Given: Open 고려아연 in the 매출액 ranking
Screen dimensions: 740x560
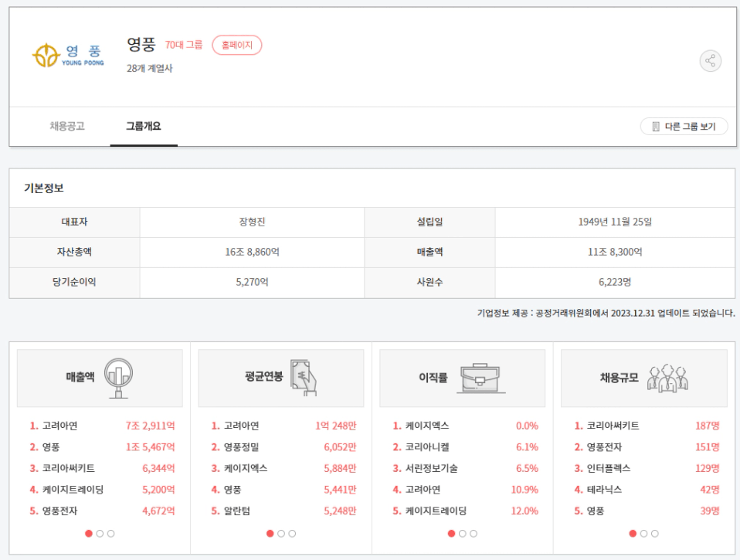Looking at the screenshot, I should [59, 426].
